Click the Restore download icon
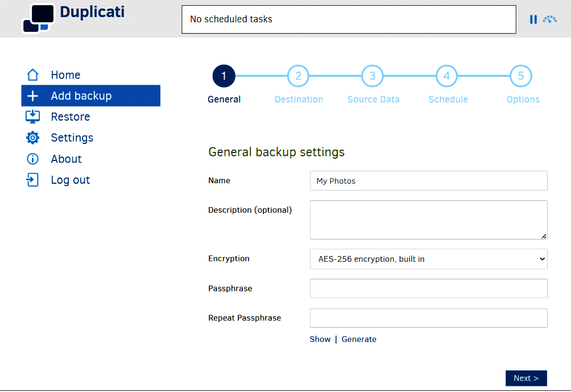Viewport: 571px width, 392px height. (x=33, y=117)
